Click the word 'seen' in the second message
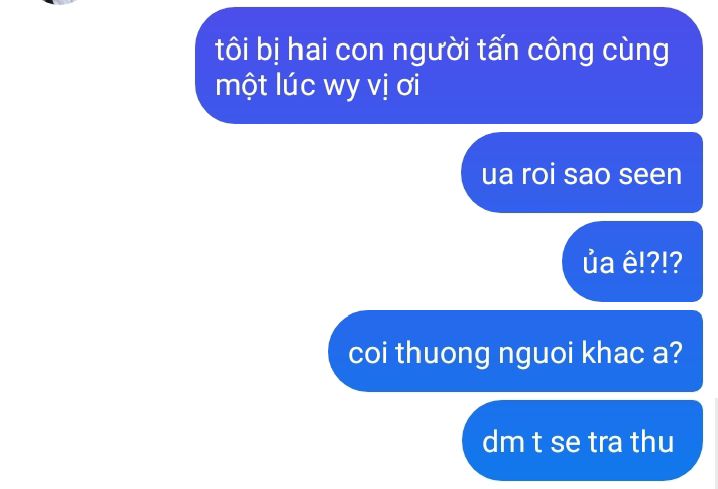The image size is (718, 489). click(650, 174)
